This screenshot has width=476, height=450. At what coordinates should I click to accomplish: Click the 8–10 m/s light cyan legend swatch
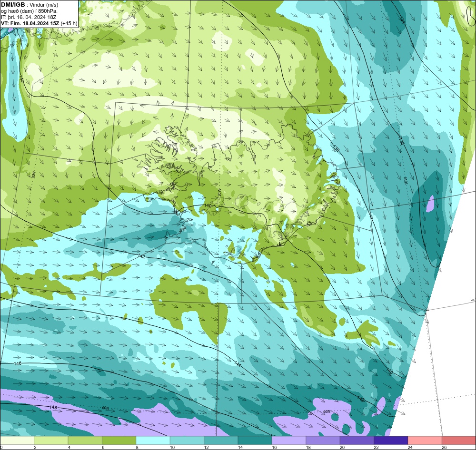(x=153, y=440)
